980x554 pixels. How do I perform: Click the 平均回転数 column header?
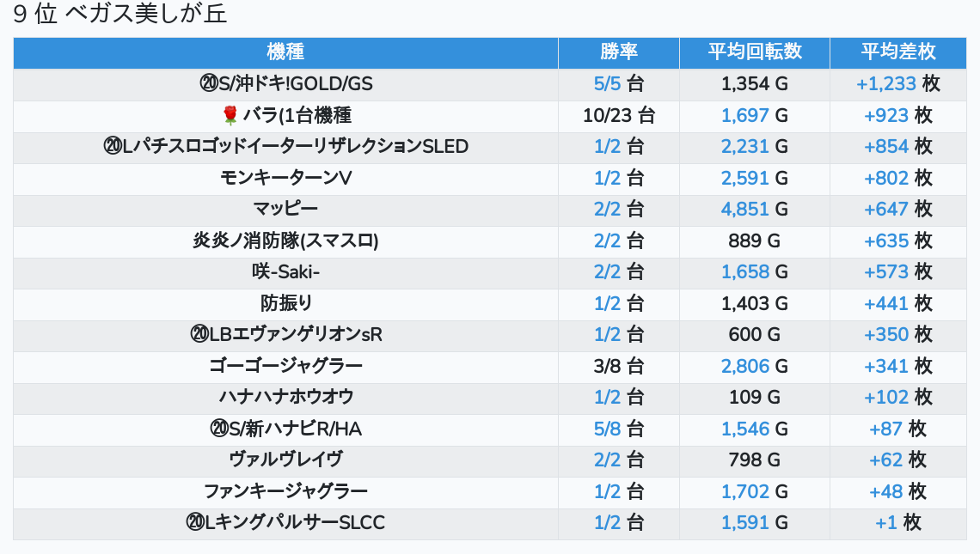click(x=754, y=52)
